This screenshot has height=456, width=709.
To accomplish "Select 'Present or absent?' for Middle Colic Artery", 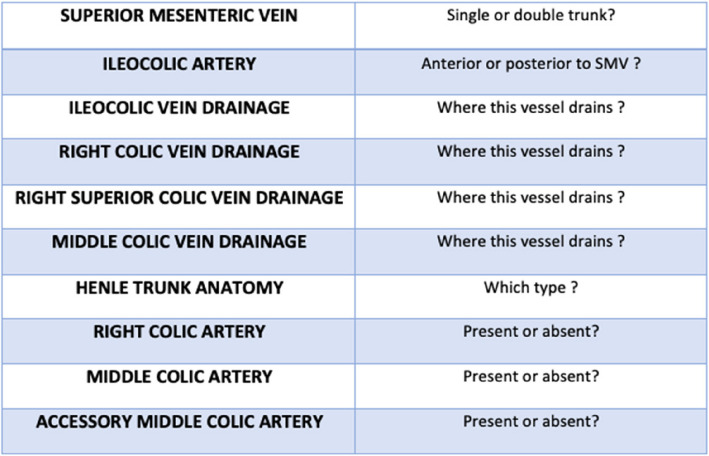I will [531, 378].
